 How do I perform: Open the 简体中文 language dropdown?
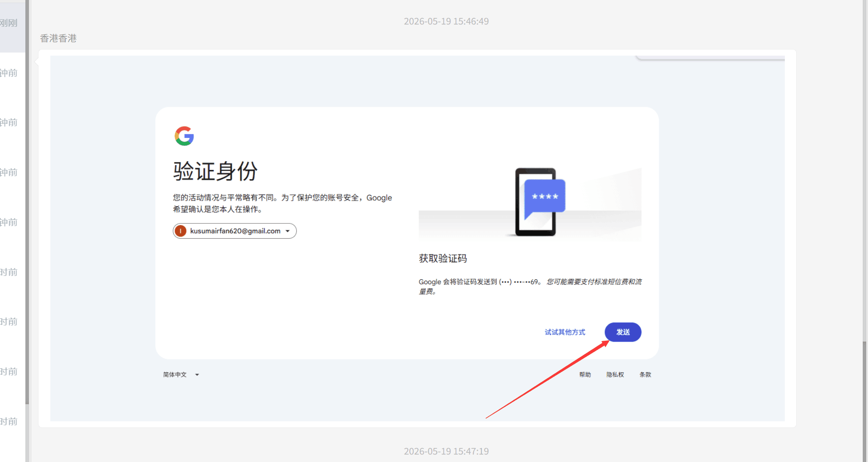click(x=181, y=374)
